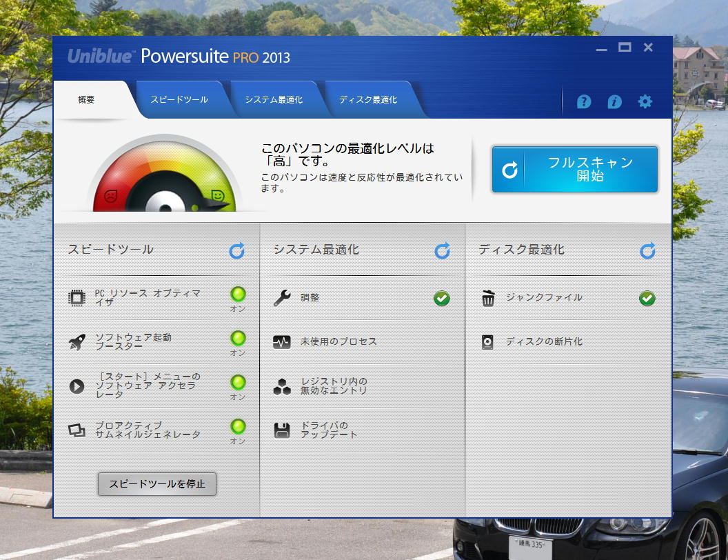
Task: Start the フルスキャン開始 full scan
Action: (575, 170)
